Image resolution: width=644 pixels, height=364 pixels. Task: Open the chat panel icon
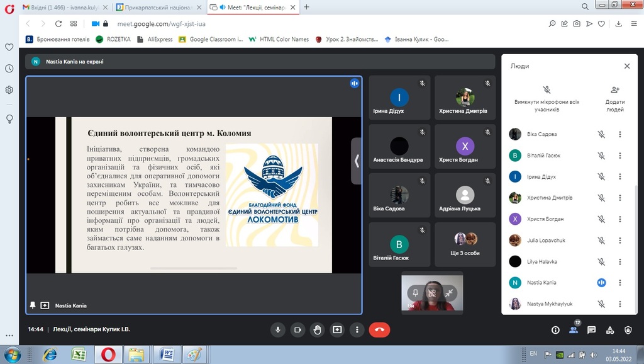[x=591, y=329]
